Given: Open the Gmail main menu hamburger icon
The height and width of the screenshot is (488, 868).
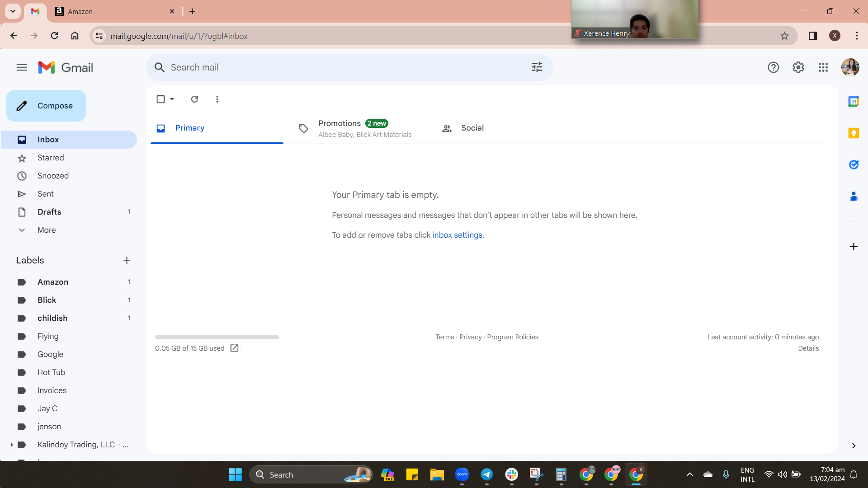Looking at the screenshot, I should pyautogui.click(x=21, y=67).
